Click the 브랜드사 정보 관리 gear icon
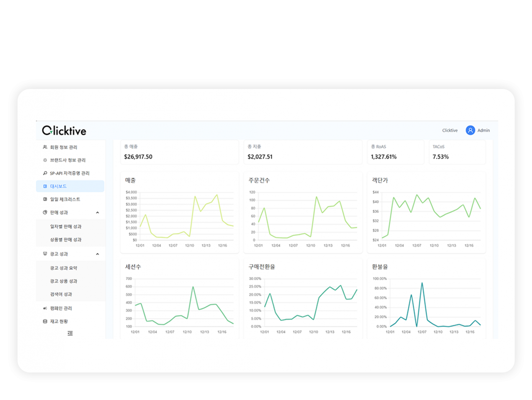 coord(45,160)
